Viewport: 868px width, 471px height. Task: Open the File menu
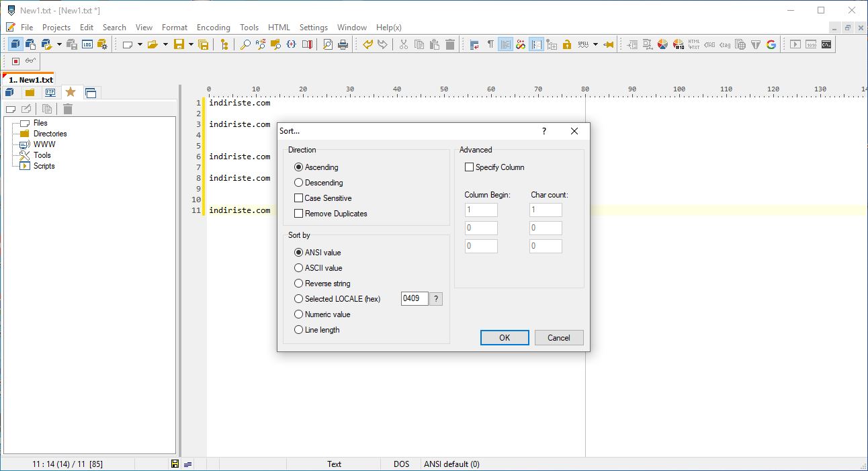27,28
